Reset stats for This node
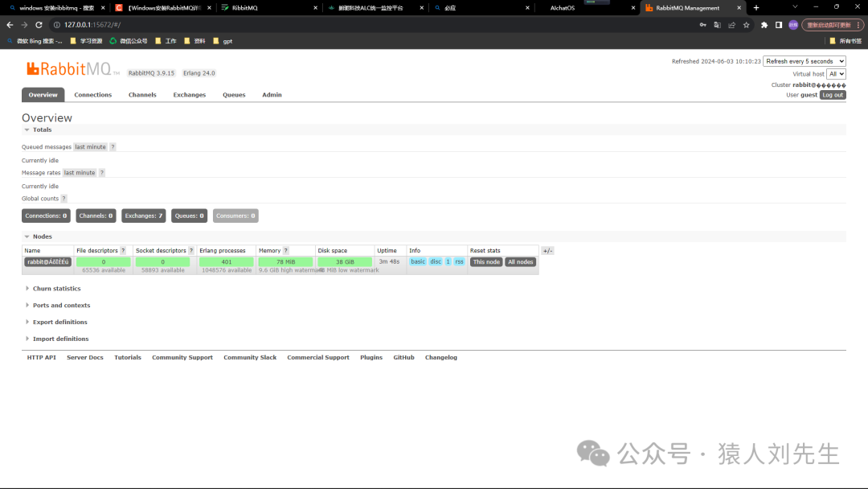This screenshot has height=489, width=868. tap(486, 262)
